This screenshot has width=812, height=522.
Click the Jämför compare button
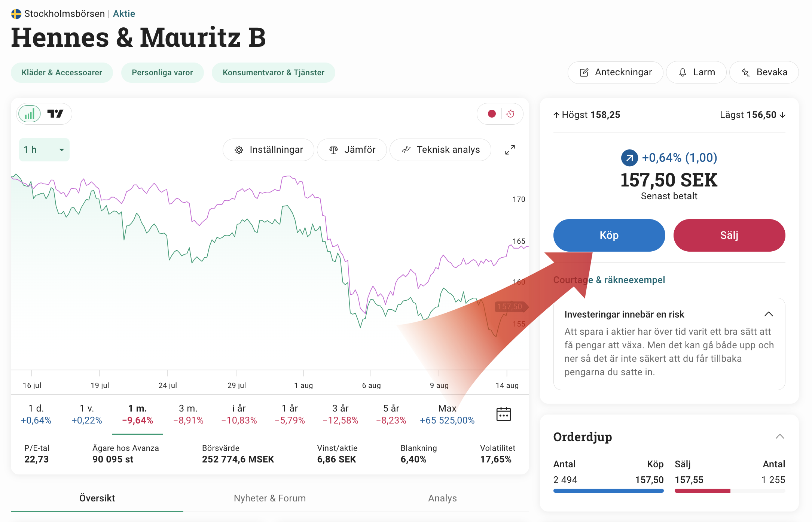[x=352, y=150]
